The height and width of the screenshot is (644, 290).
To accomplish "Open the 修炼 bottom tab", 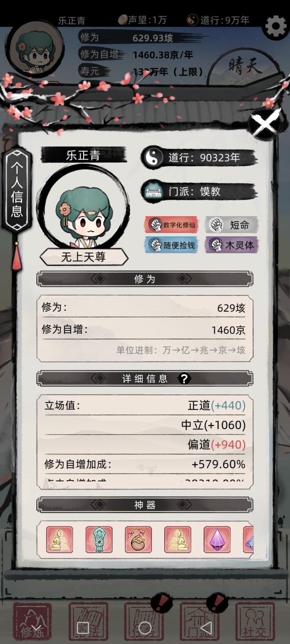I will [x=32, y=622].
